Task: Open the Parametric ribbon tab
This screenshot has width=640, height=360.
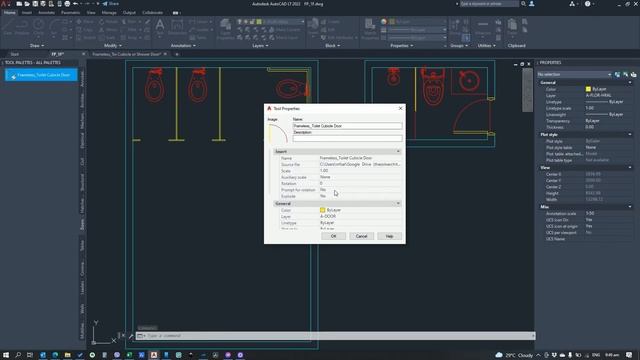Action: [x=70, y=13]
